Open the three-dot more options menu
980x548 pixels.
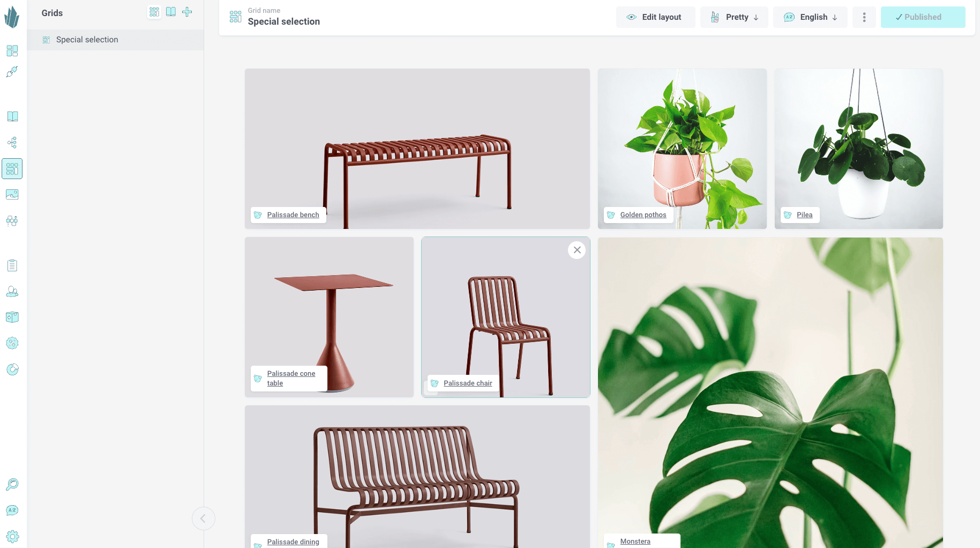coord(864,17)
